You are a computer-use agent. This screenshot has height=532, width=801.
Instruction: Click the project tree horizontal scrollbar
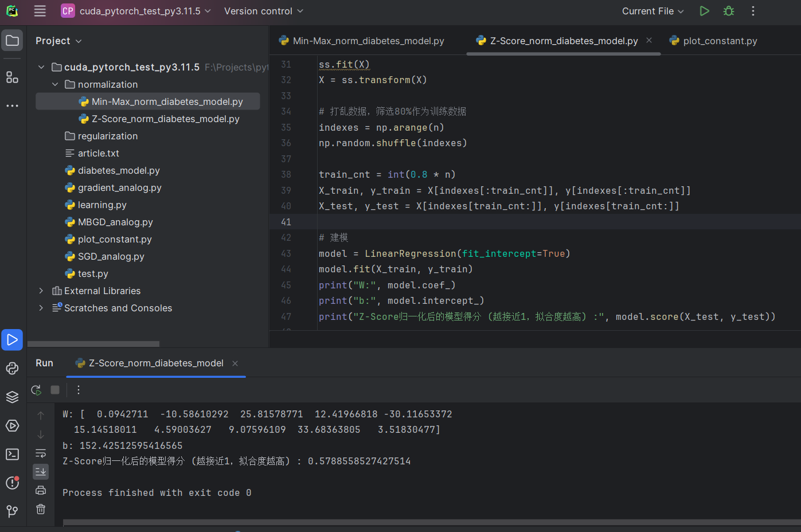(93, 344)
